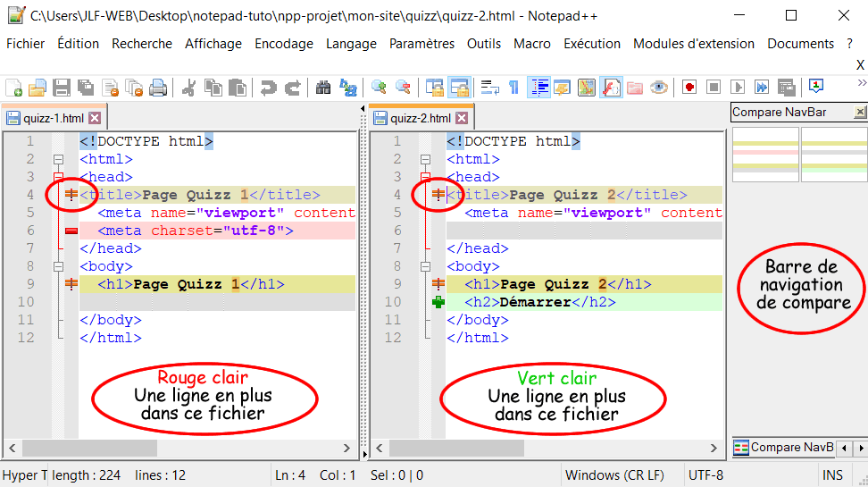Run macro multiple times with the double-arrow icon
Screen dimensions: 868x487
click(x=762, y=88)
